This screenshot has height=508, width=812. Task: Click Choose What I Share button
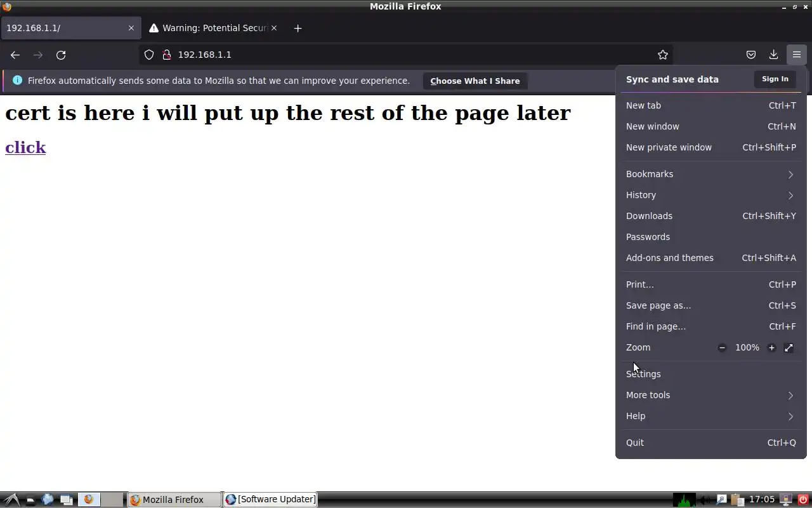pyautogui.click(x=475, y=81)
